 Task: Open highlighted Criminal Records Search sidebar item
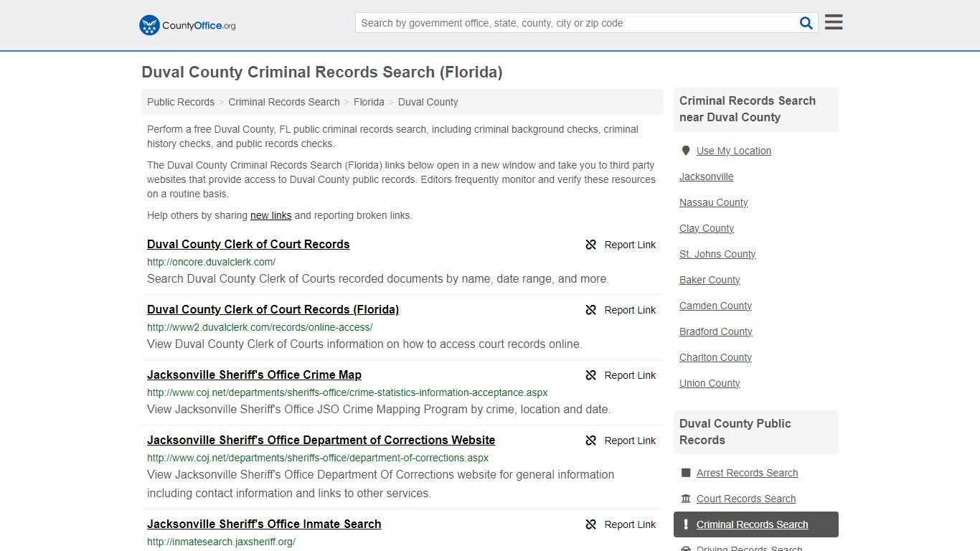755,524
